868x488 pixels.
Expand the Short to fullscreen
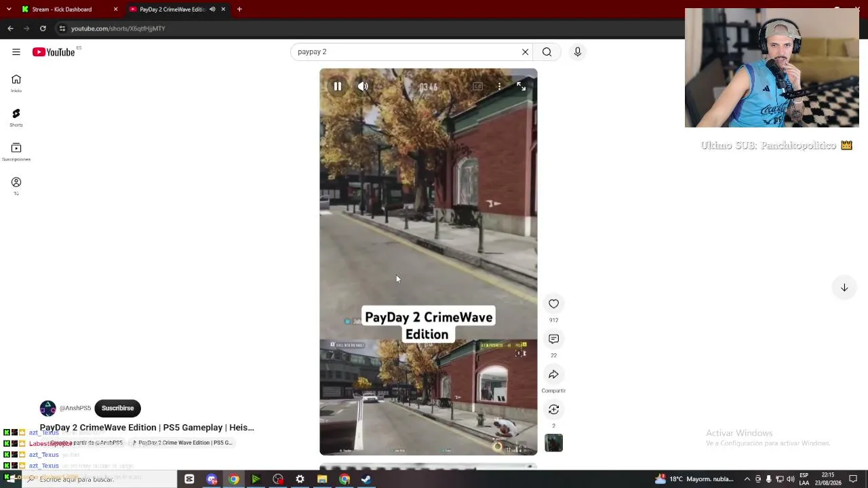521,87
